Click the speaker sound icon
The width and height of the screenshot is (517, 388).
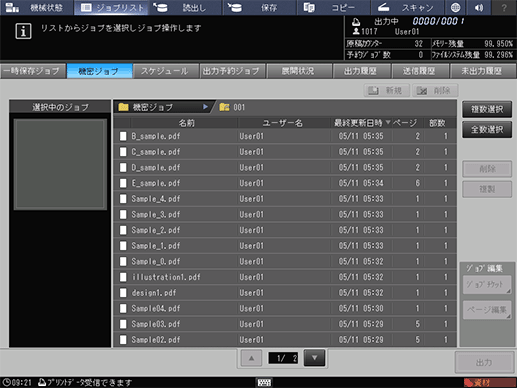479,7
